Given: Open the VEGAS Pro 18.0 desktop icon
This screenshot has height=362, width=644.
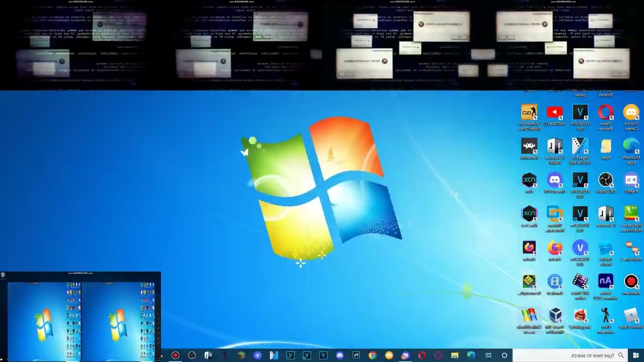Looking at the screenshot, I should 580,185.
